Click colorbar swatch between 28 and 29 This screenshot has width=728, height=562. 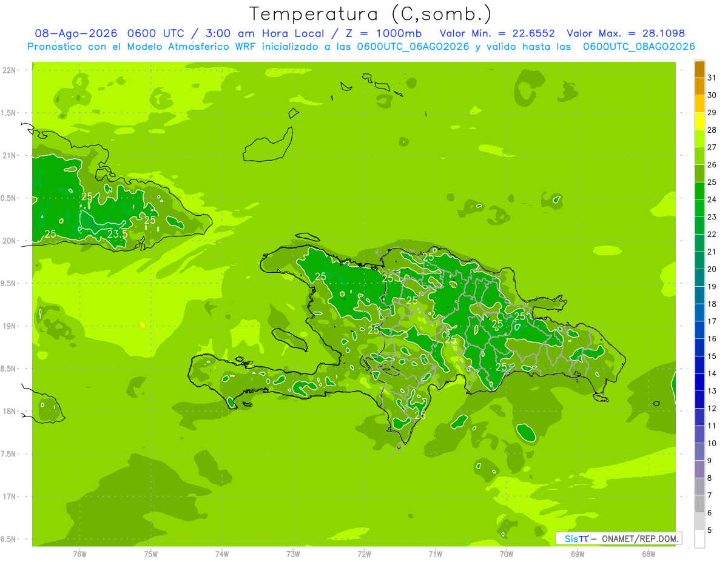[699, 121]
